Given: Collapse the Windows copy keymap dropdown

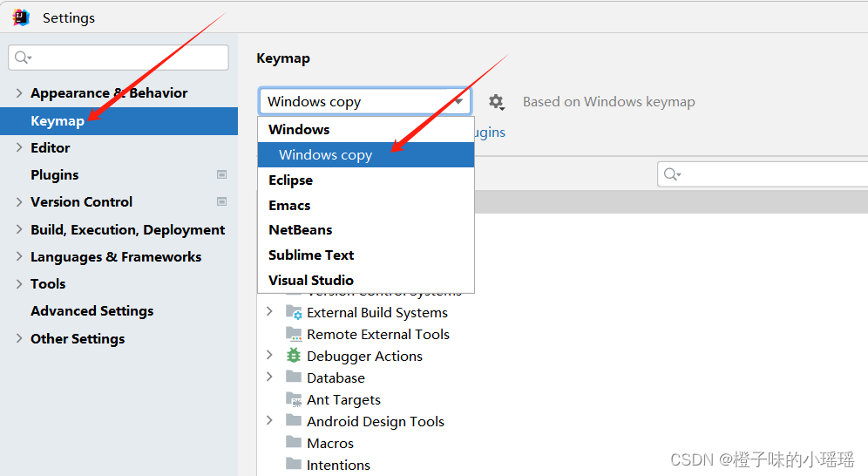Looking at the screenshot, I should tap(458, 102).
